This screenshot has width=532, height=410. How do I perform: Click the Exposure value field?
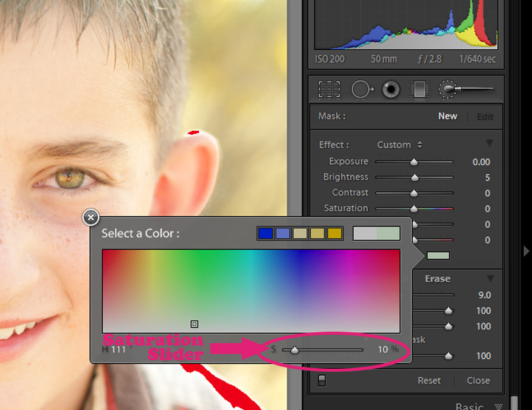[481, 162]
